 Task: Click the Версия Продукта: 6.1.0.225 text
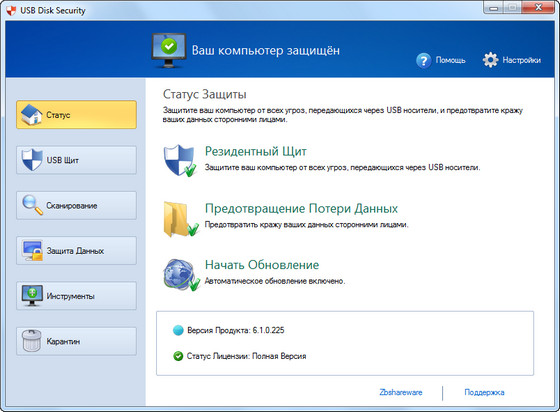236,330
